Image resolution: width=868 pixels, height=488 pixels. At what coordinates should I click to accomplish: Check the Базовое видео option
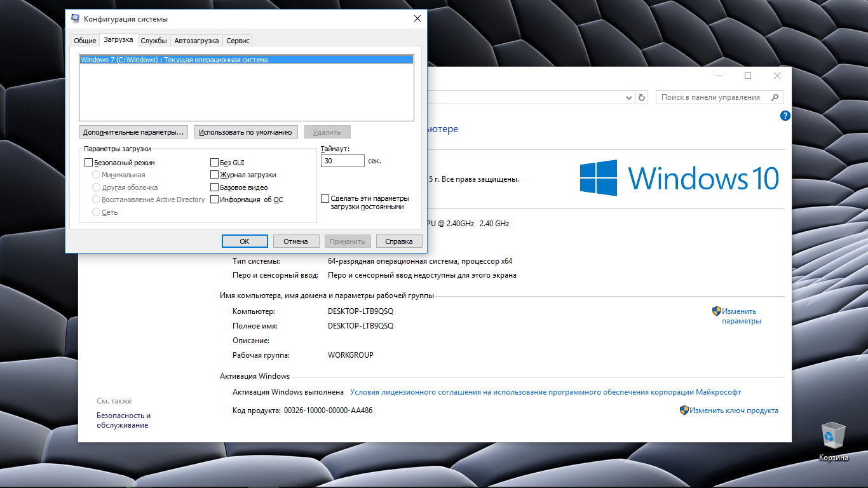pyautogui.click(x=214, y=187)
